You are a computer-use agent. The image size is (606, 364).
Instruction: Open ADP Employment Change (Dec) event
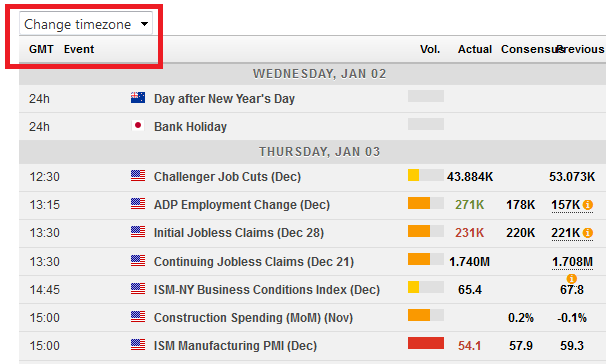coord(242,205)
